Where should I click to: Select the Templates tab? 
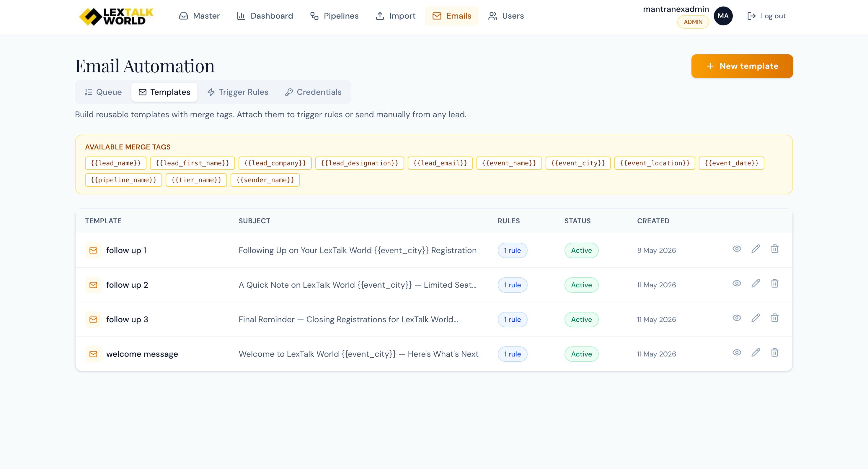coord(164,92)
